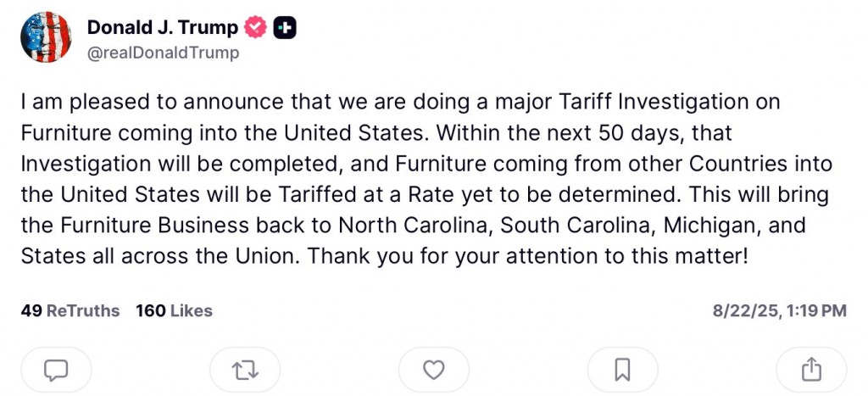This screenshot has height=396, width=868.
Task: Open the share options icon
Action: point(811,370)
